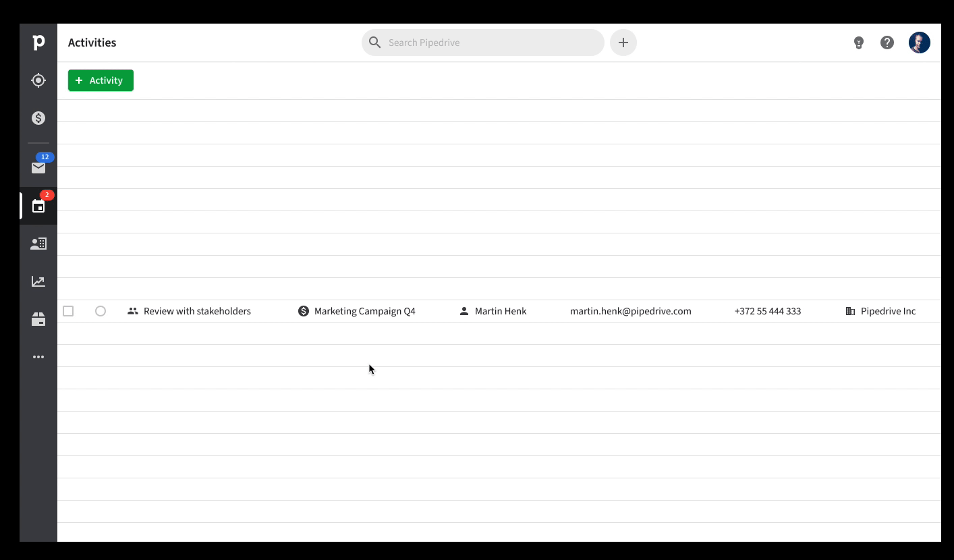Open the Pipedrive logo home icon
Viewport: 954px width, 560px height.
[38, 43]
